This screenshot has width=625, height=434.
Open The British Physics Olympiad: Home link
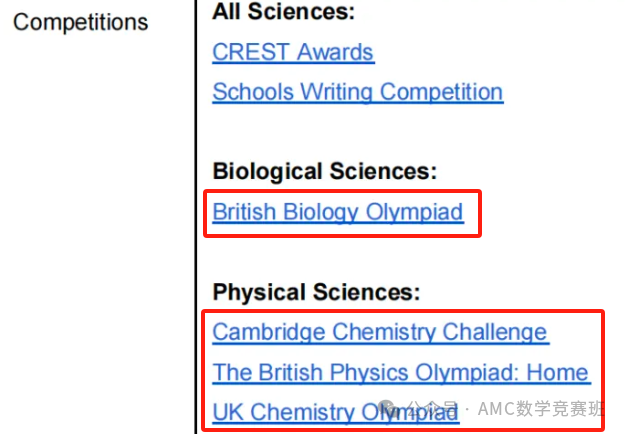(x=400, y=372)
